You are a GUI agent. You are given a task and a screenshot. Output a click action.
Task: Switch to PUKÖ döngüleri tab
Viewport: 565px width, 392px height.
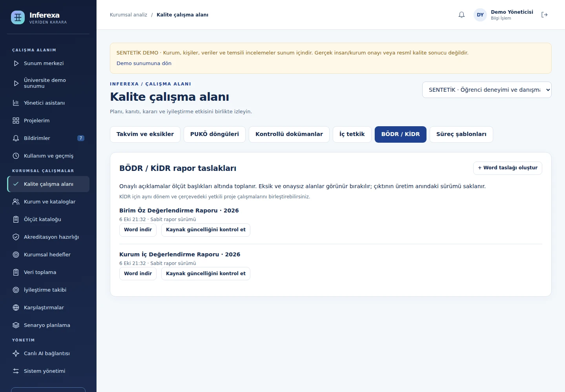[215, 134]
